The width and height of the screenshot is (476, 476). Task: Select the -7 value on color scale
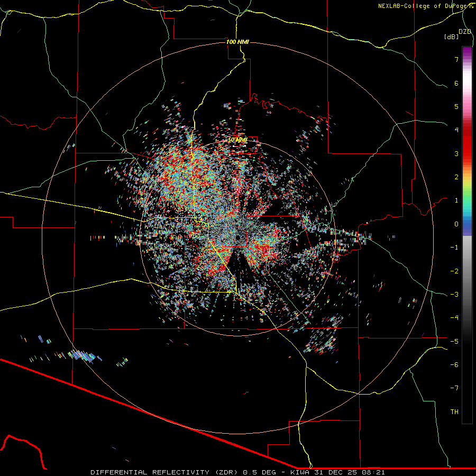pos(454,388)
